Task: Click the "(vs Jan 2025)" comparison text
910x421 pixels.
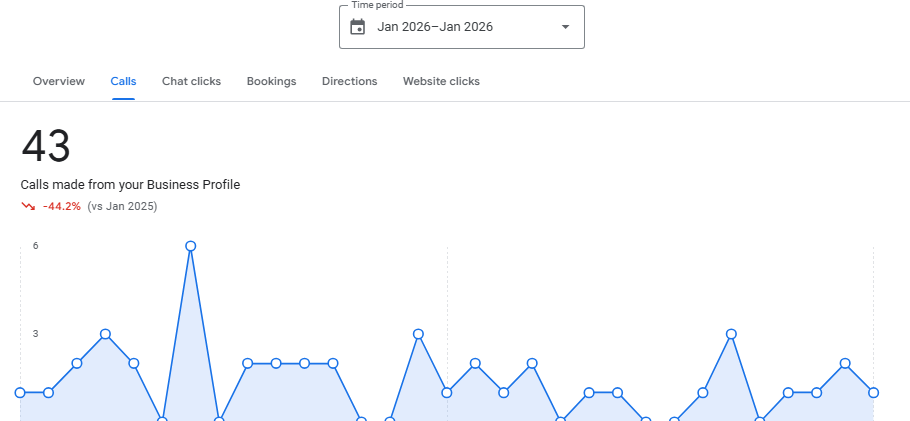Action: click(122, 206)
